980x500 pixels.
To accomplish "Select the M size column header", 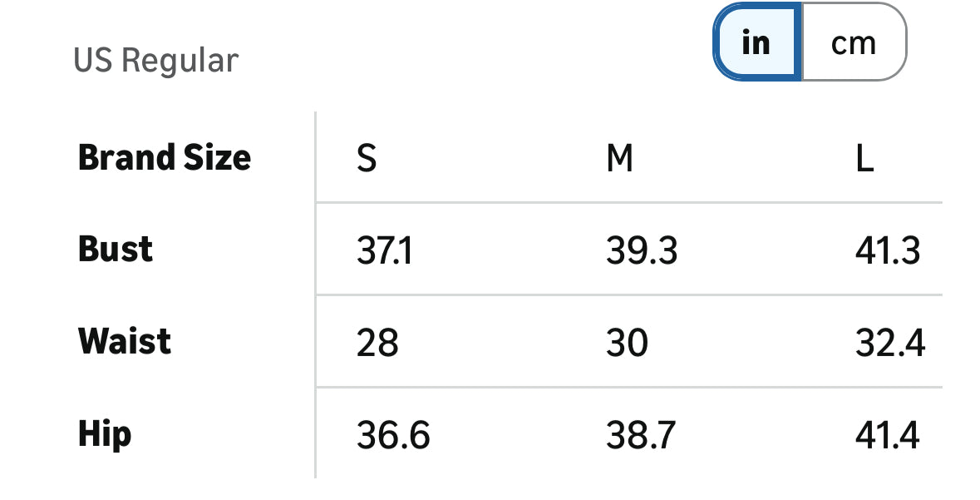I will coord(619,158).
